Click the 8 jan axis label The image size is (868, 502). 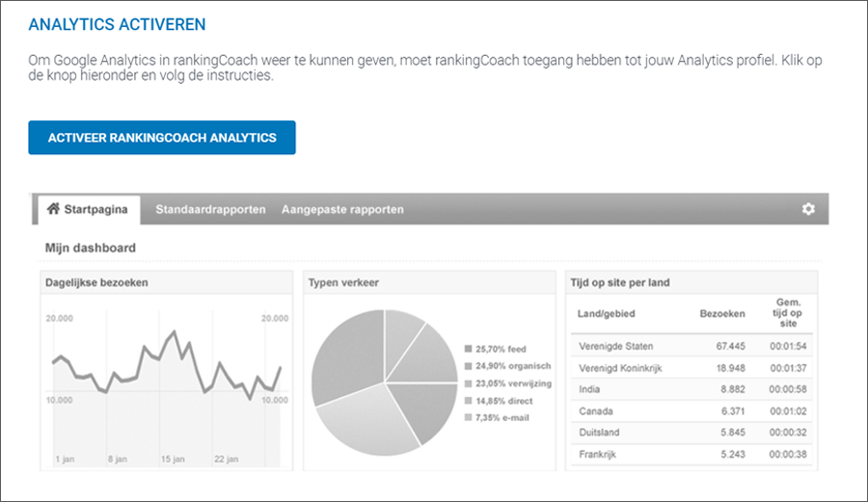(118, 459)
